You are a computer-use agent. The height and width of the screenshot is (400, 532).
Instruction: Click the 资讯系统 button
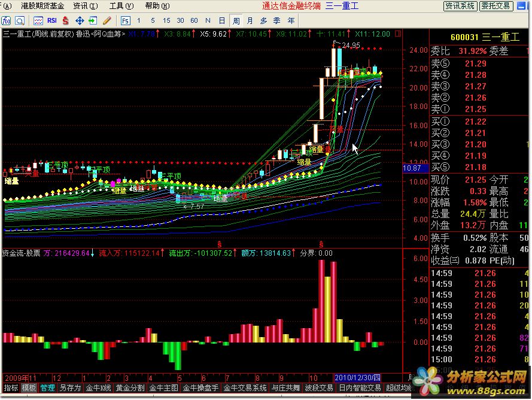click(460, 6)
